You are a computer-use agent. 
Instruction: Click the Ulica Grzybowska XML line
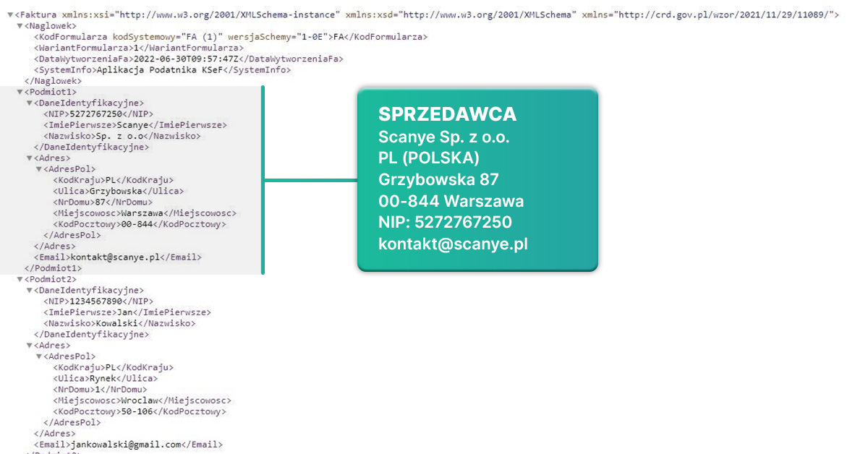click(119, 191)
